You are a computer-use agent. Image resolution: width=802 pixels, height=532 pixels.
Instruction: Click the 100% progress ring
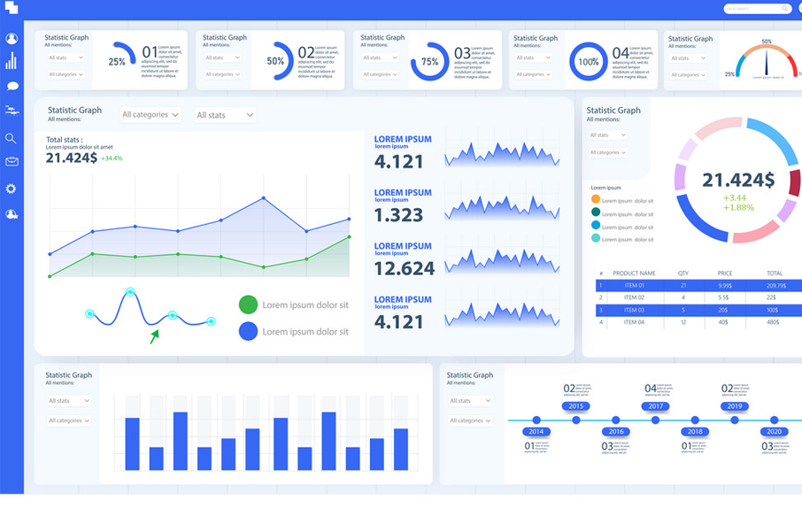[x=588, y=61]
